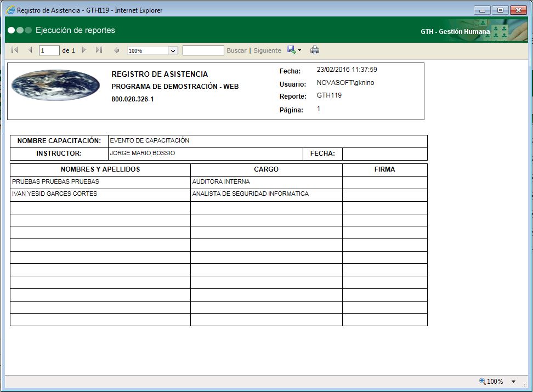Go to previous page arrow

coord(30,50)
